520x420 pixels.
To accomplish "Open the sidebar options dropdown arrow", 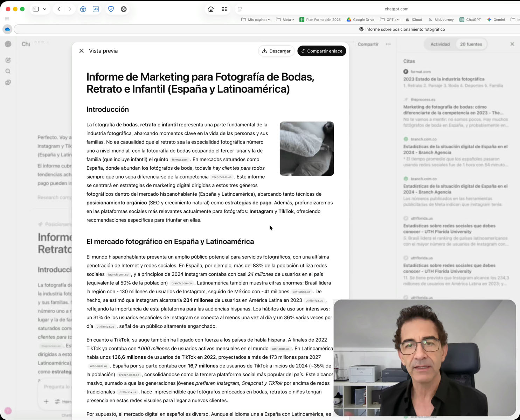I will pos(45,9).
